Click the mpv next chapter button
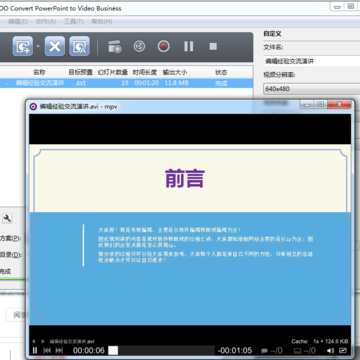 [59, 350]
